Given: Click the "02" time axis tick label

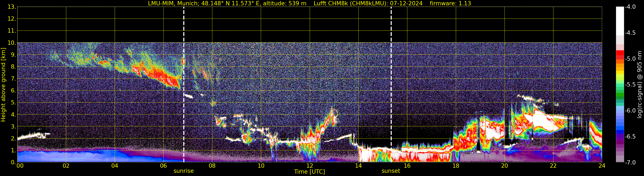Looking at the screenshot, I should (x=66, y=166).
